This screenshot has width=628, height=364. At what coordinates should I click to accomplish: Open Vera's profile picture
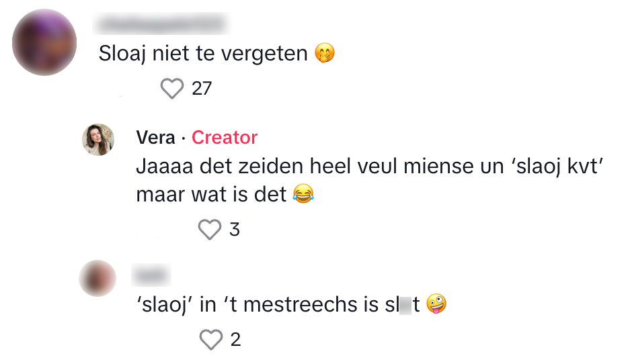98,140
